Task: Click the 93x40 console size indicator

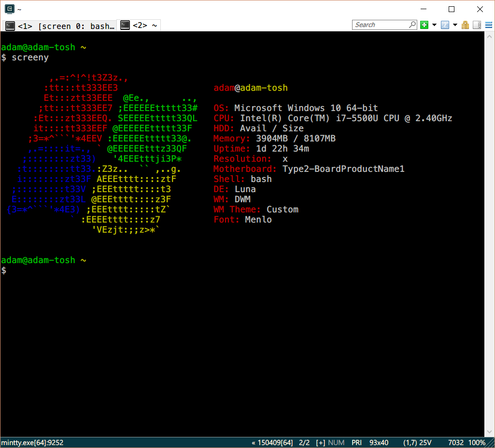Action: pyautogui.click(x=379, y=443)
